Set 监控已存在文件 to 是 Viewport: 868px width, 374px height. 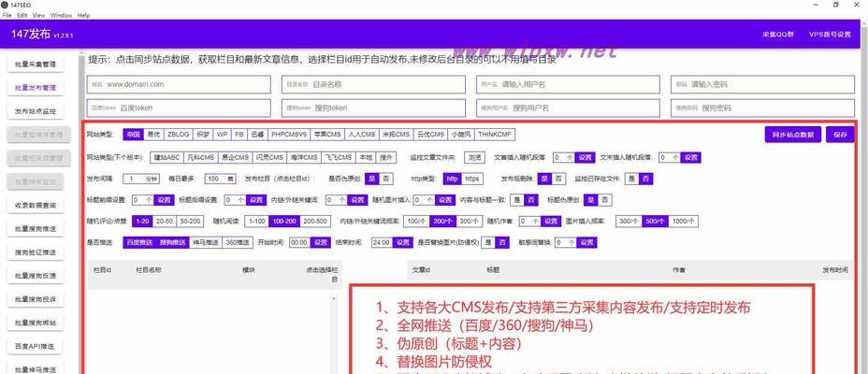click(631, 179)
